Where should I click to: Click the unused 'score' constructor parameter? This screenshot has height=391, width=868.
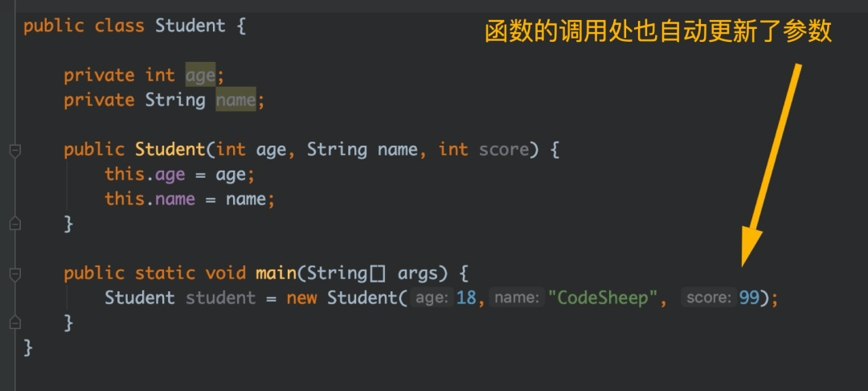click(503, 150)
